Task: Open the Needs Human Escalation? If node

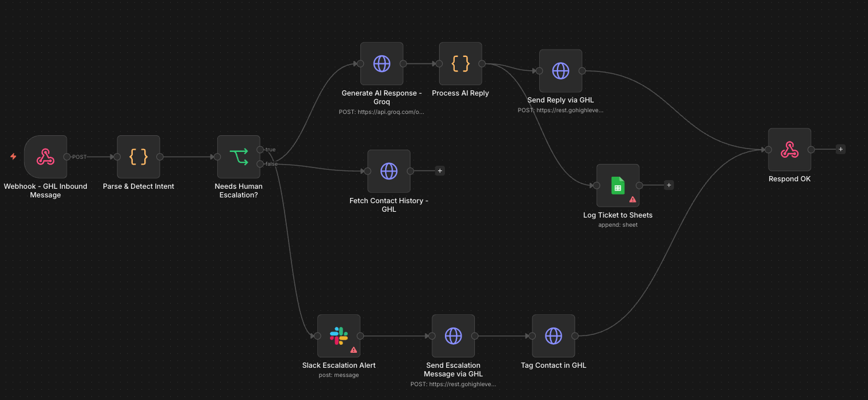Action: 239,156
